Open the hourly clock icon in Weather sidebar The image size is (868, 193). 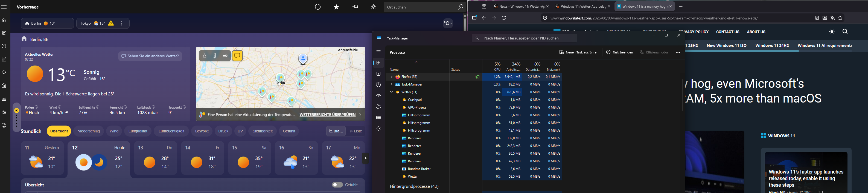pos(4,46)
